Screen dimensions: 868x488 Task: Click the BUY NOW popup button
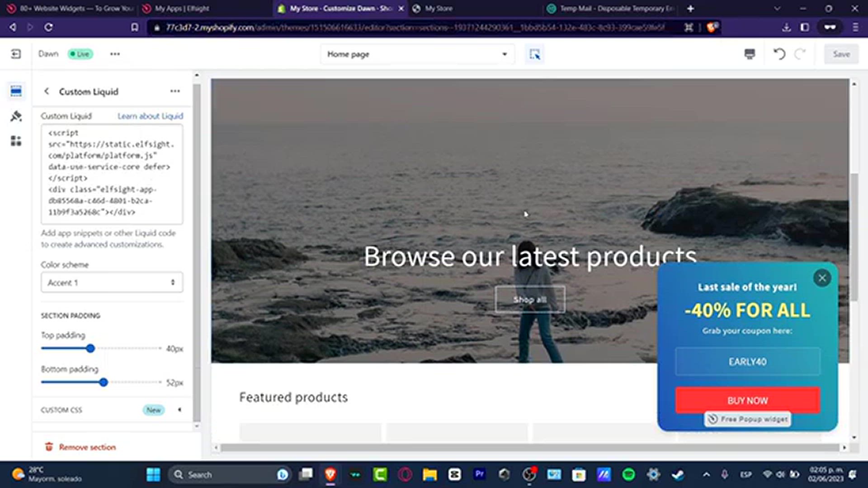747,400
